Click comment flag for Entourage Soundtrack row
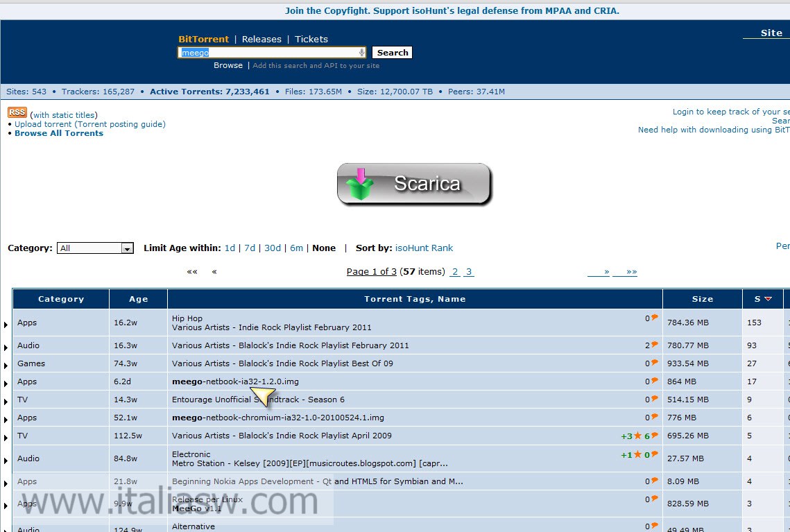The height and width of the screenshot is (532, 790). [655, 399]
